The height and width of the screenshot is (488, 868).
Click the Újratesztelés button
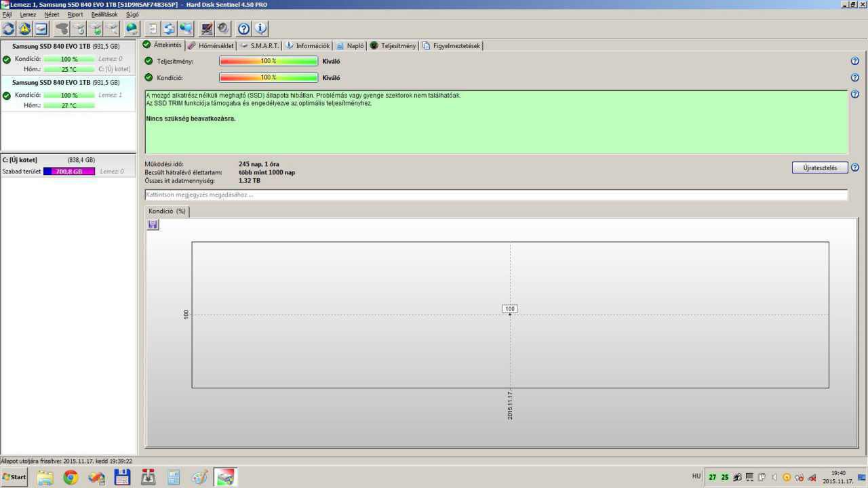(820, 167)
